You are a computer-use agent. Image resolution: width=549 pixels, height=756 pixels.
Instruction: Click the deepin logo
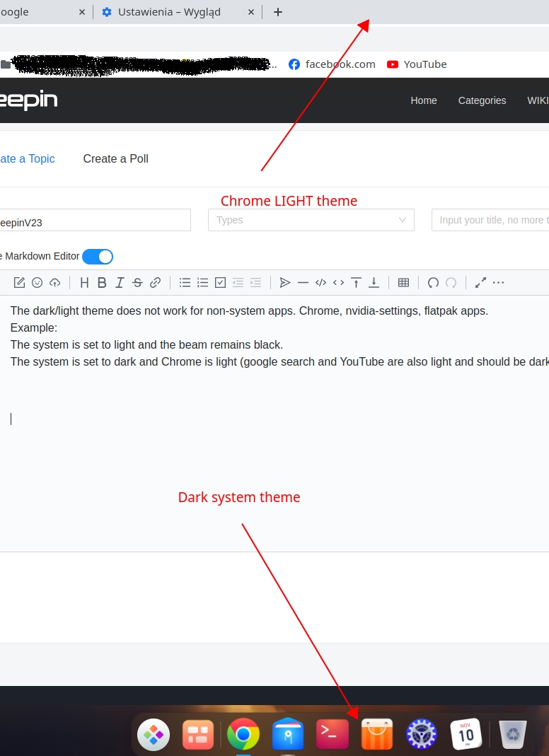pyautogui.click(x=28, y=100)
